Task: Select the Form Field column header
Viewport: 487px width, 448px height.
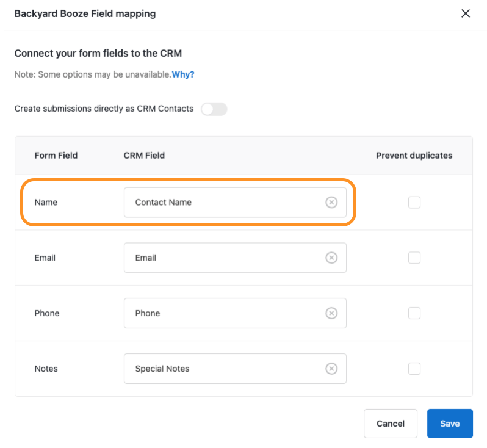Action: point(56,156)
